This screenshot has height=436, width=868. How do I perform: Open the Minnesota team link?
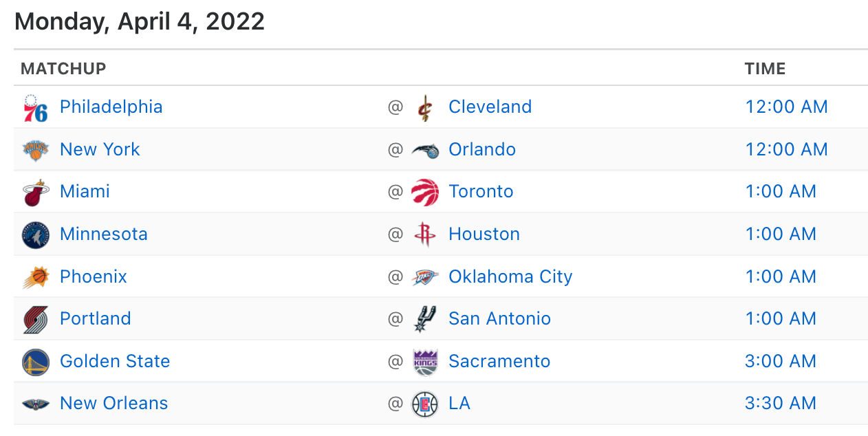pyautogui.click(x=104, y=234)
